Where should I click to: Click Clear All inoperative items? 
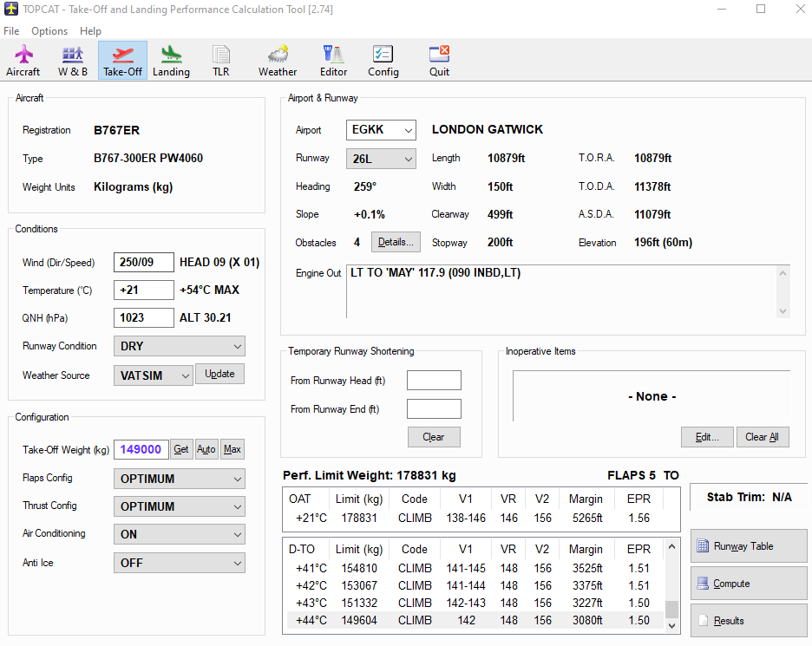(763, 437)
